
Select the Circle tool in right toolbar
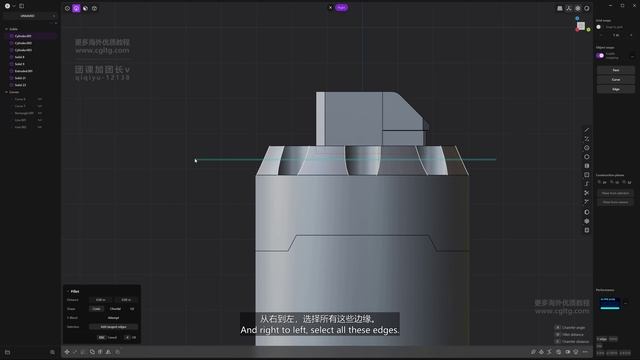tap(587, 148)
